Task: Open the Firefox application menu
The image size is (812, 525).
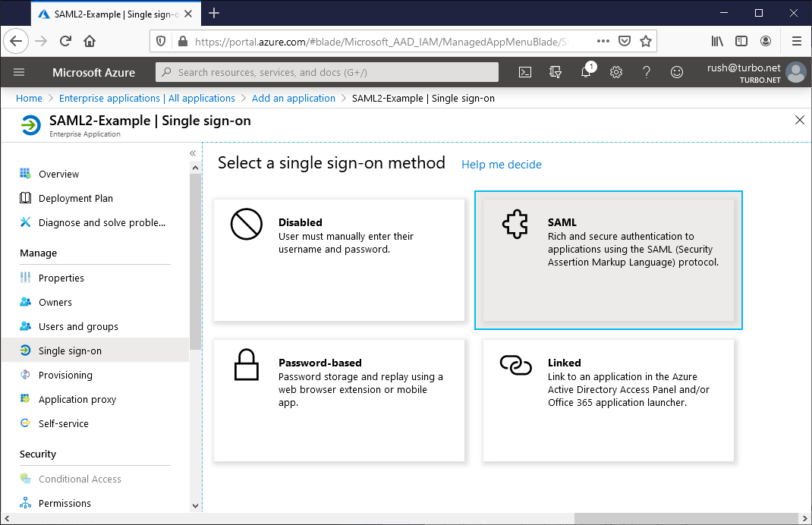Action: coord(795,41)
